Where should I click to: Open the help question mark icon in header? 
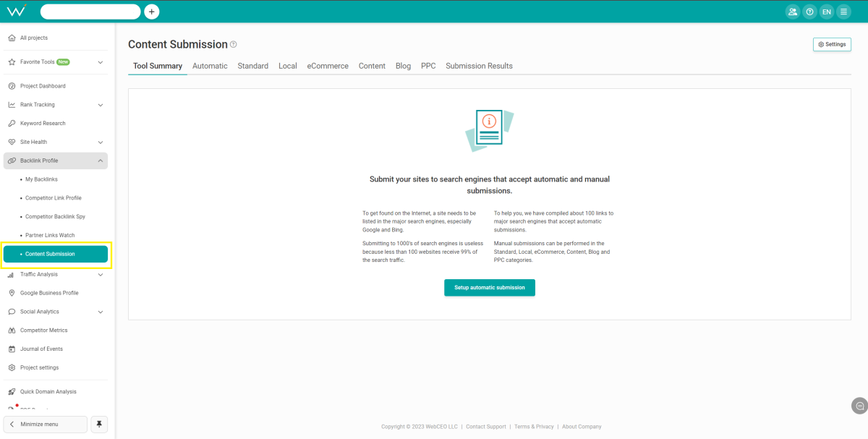pyautogui.click(x=809, y=12)
